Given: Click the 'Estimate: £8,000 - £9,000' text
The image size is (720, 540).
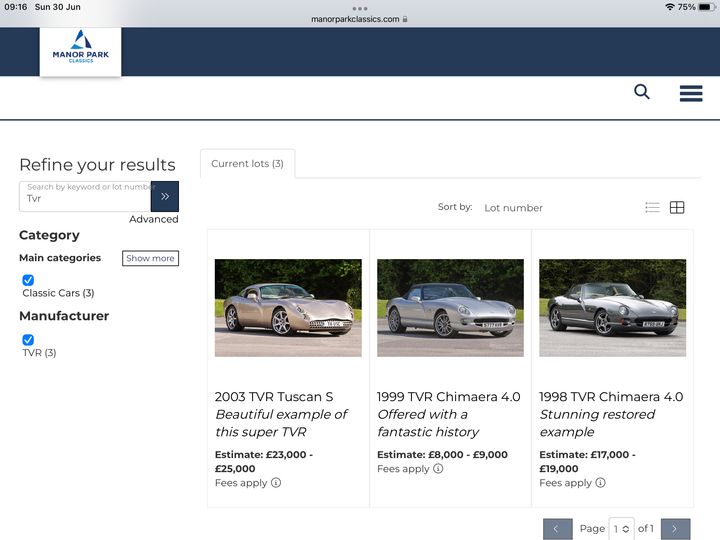Looking at the screenshot, I should [x=442, y=455].
